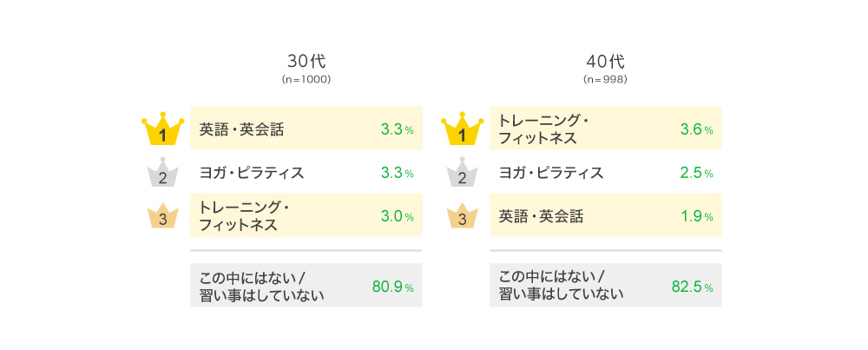
Task: Click ヨガ・ピラティス row in 40代 ranking
Action: (606, 172)
